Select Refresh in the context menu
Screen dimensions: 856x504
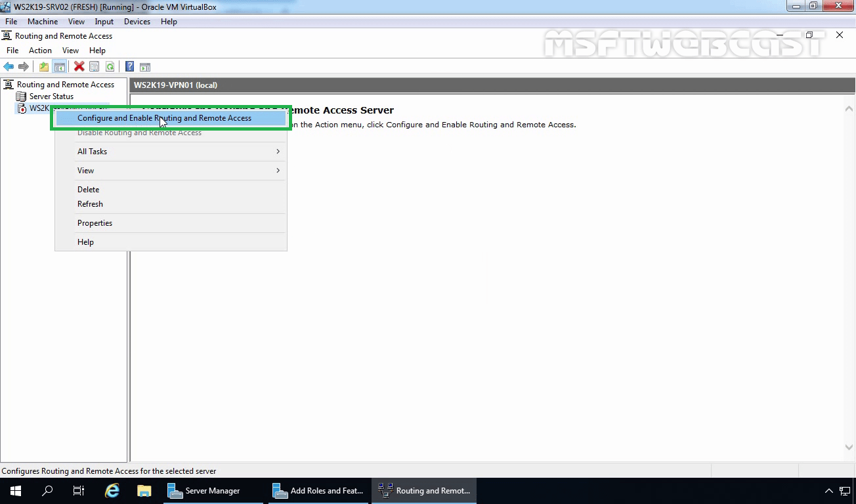click(x=171, y=204)
